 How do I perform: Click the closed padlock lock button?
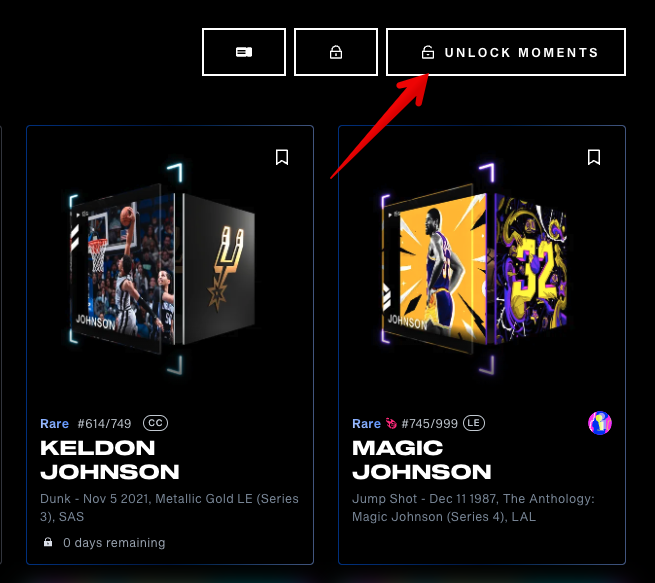[x=336, y=52]
